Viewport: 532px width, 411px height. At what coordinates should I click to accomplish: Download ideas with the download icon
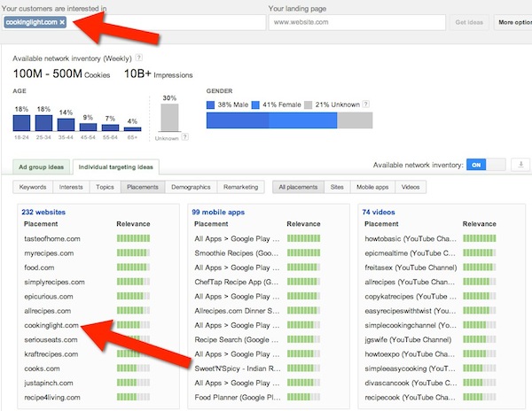(x=520, y=165)
